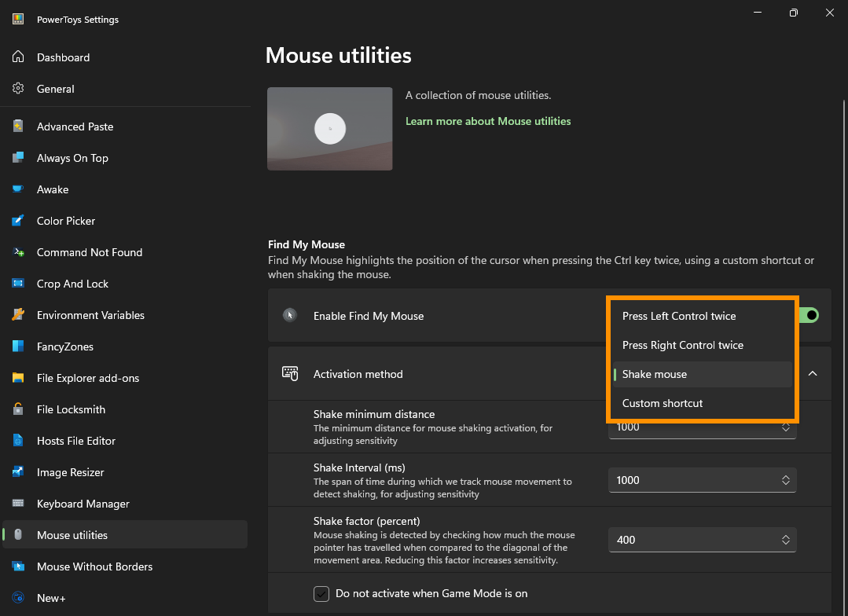Select the File Locksmith padlock icon
The width and height of the screenshot is (848, 616).
click(x=18, y=409)
